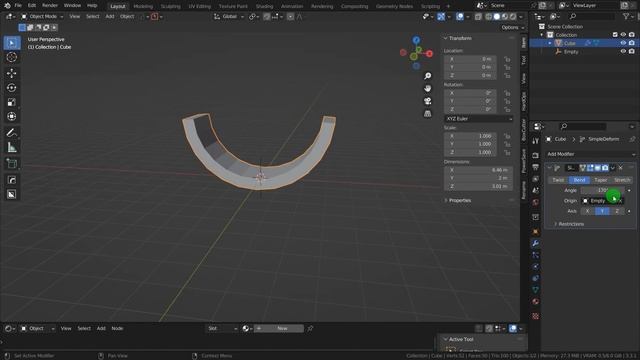
Task: Select the Measure tool
Action: [x=12, y=147]
